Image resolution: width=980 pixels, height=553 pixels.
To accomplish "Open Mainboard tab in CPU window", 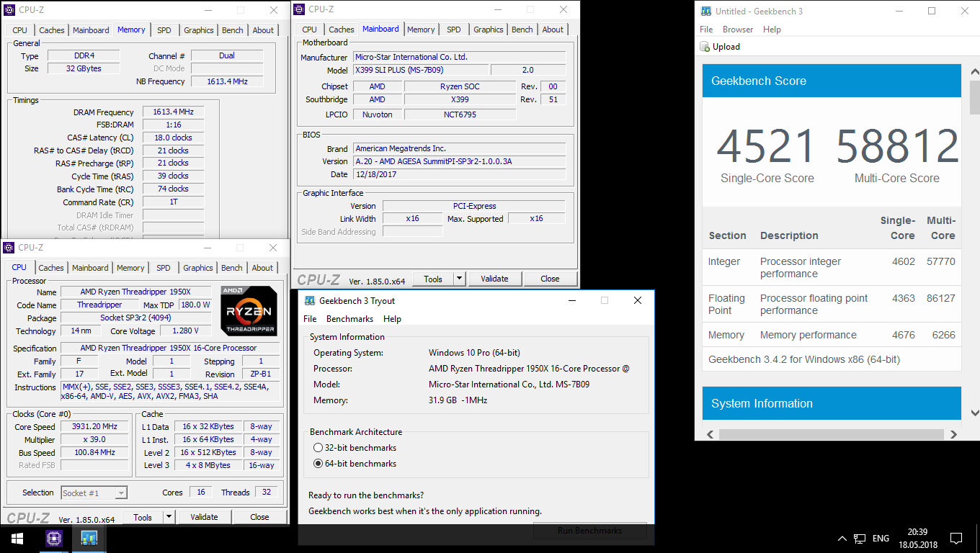I will tap(90, 268).
